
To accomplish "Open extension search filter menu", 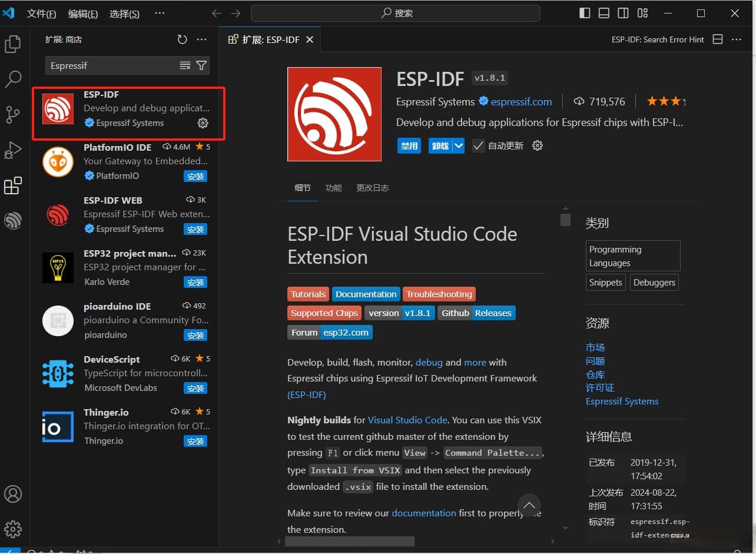I will pyautogui.click(x=201, y=65).
